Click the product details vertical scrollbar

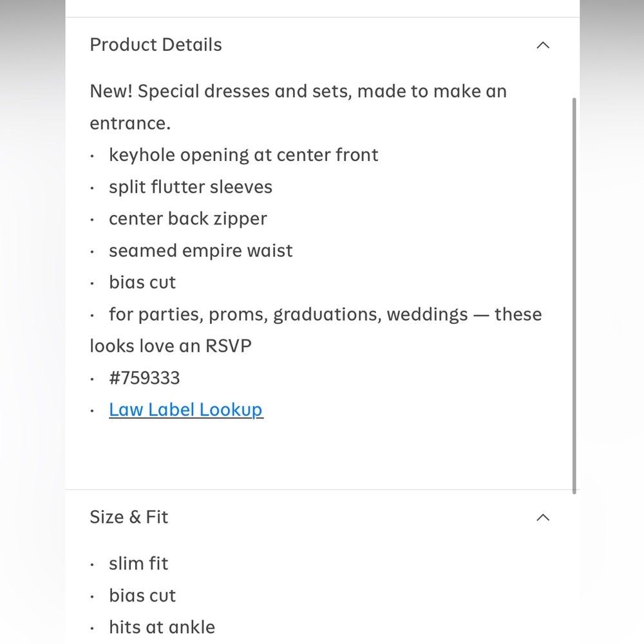(x=574, y=296)
